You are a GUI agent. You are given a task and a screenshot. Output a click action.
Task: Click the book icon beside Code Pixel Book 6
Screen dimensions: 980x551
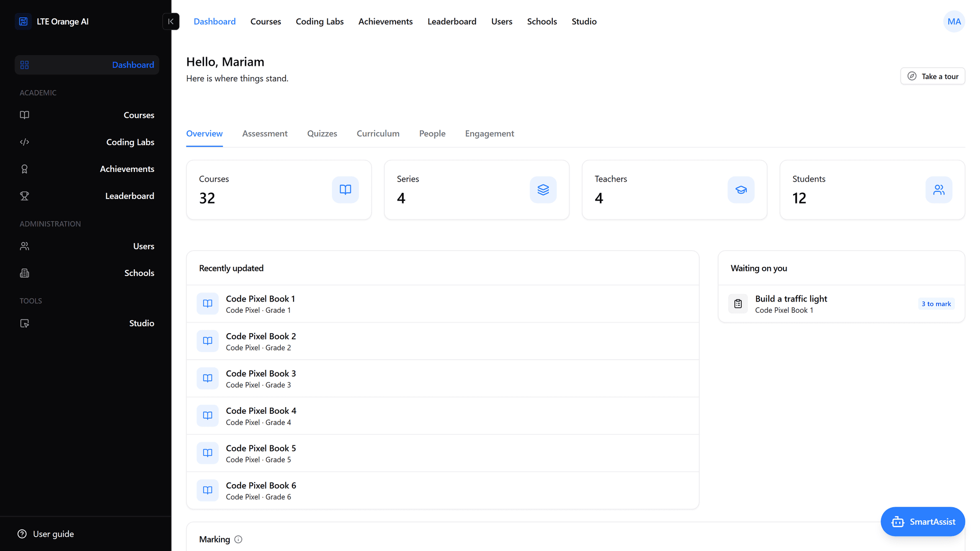pyautogui.click(x=208, y=490)
